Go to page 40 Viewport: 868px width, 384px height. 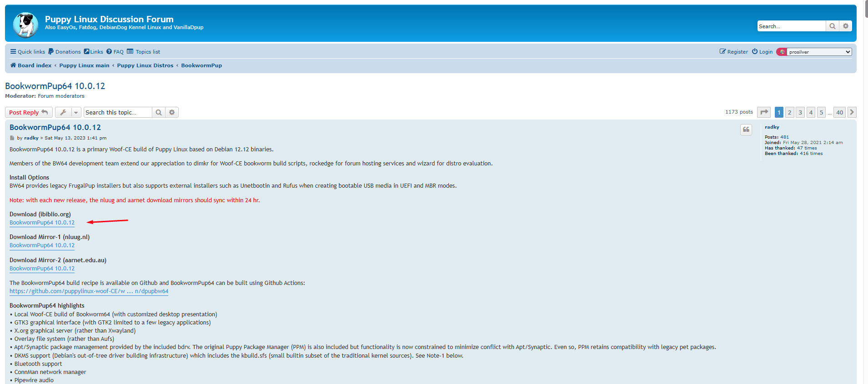[x=839, y=112]
